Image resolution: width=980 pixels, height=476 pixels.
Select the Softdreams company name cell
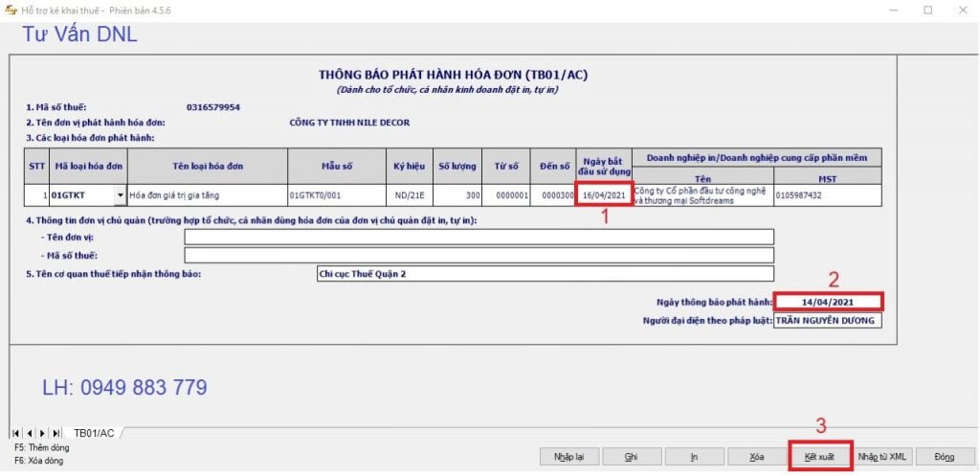(703, 195)
